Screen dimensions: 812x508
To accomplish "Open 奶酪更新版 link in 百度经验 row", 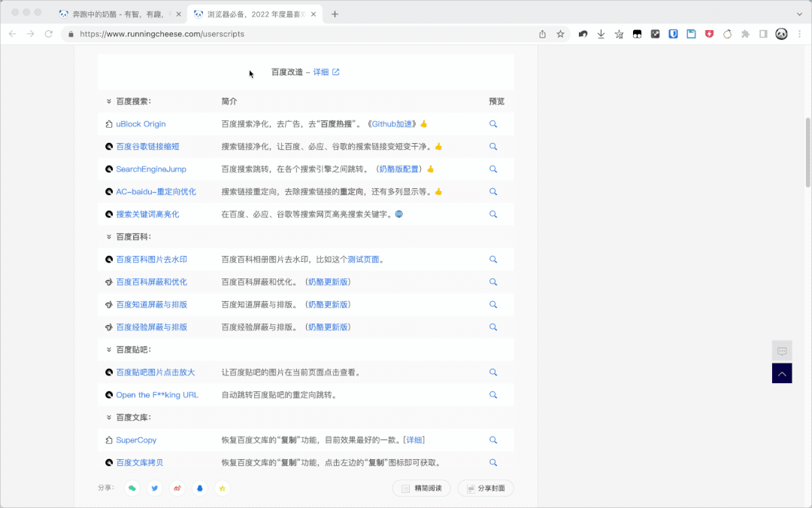I will 328,327.
